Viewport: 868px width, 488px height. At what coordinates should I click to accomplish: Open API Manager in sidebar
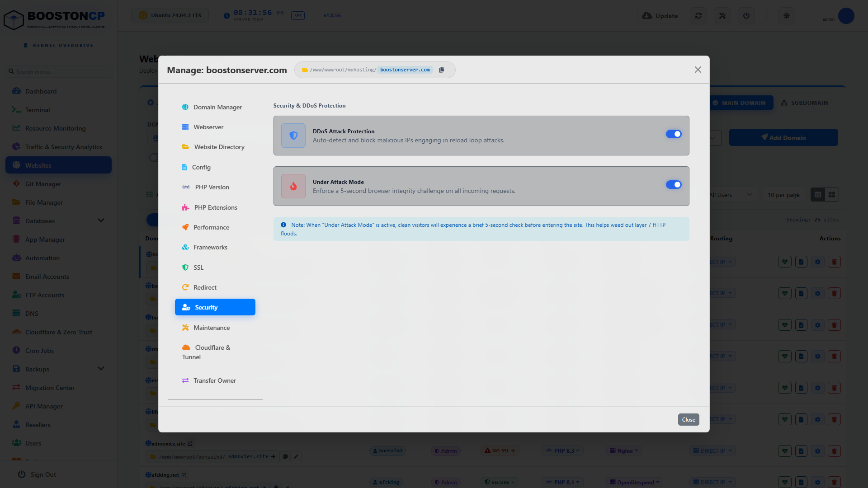point(58,406)
